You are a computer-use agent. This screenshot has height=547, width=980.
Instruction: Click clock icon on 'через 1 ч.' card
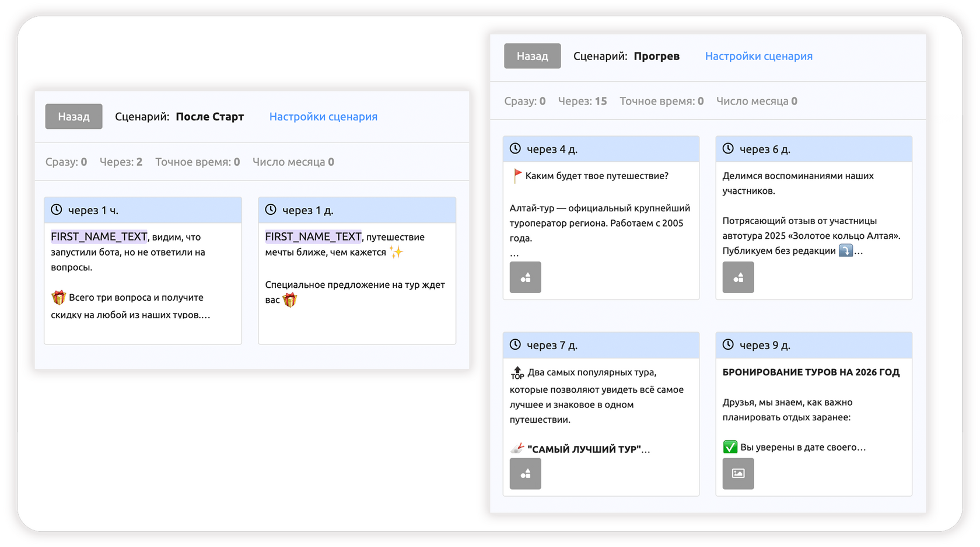[x=56, y=209]
